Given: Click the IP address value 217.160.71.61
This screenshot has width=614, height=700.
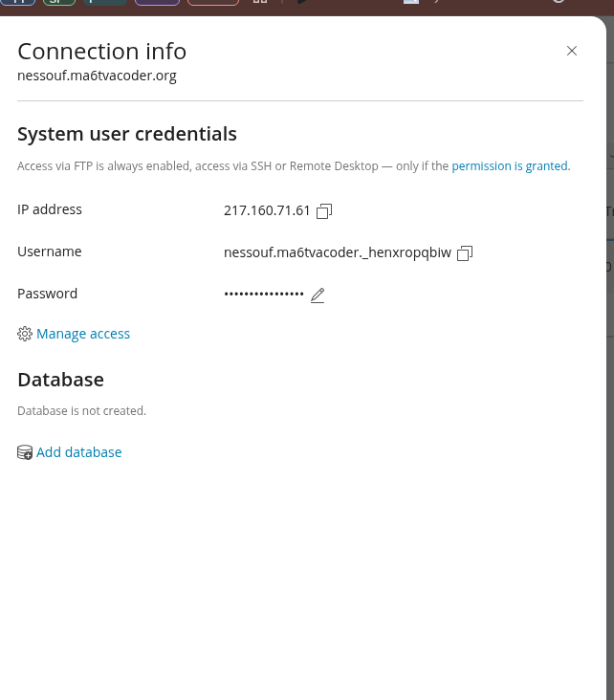Looking at the screenshot, I should click(x=267, y=210).
